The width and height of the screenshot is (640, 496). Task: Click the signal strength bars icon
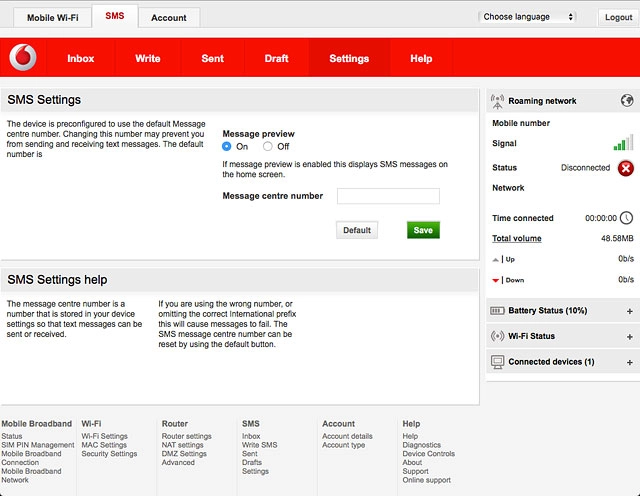click(623, 143)
